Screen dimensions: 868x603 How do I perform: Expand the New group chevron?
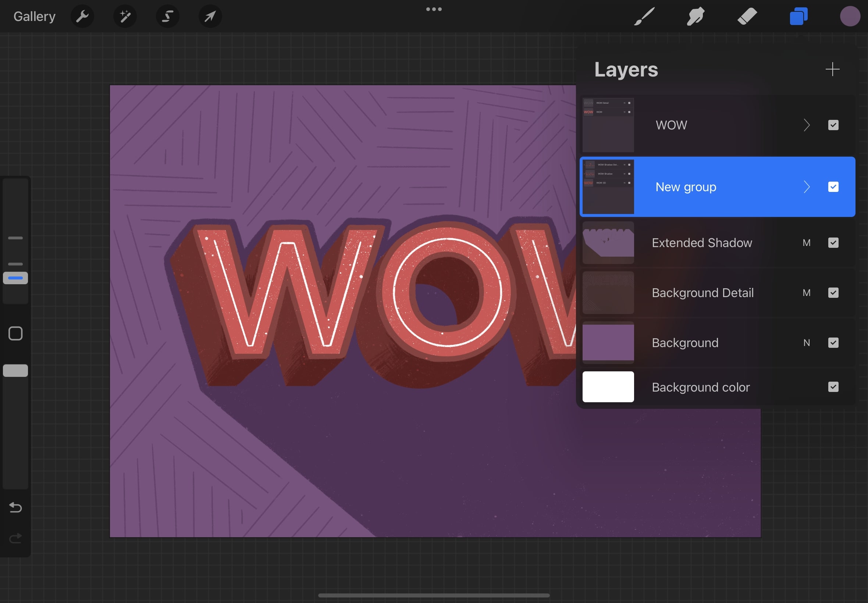[x=807, y=187]
